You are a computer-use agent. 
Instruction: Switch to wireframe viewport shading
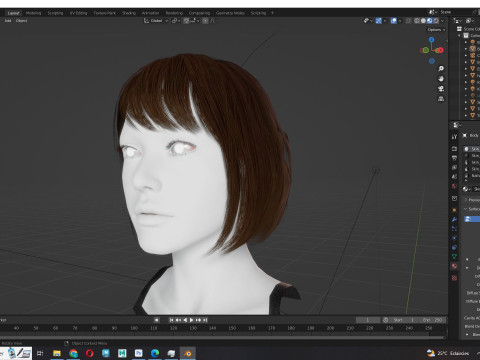[x=417, y=21]
